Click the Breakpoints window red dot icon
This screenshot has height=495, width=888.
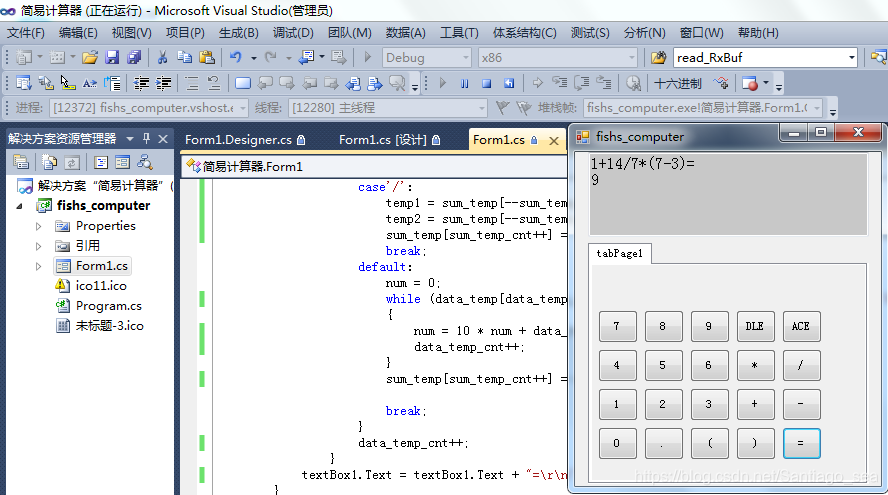click(750, 84)
